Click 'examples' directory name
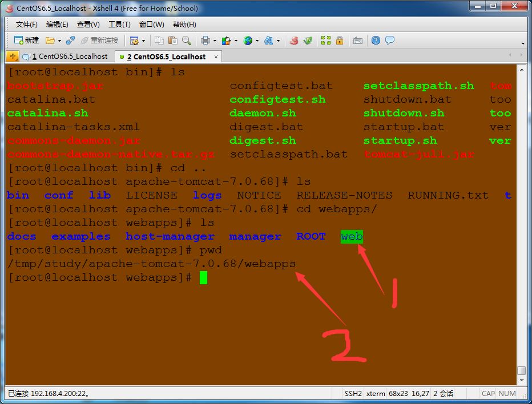 pyautogui.click(x=81, y=236)
